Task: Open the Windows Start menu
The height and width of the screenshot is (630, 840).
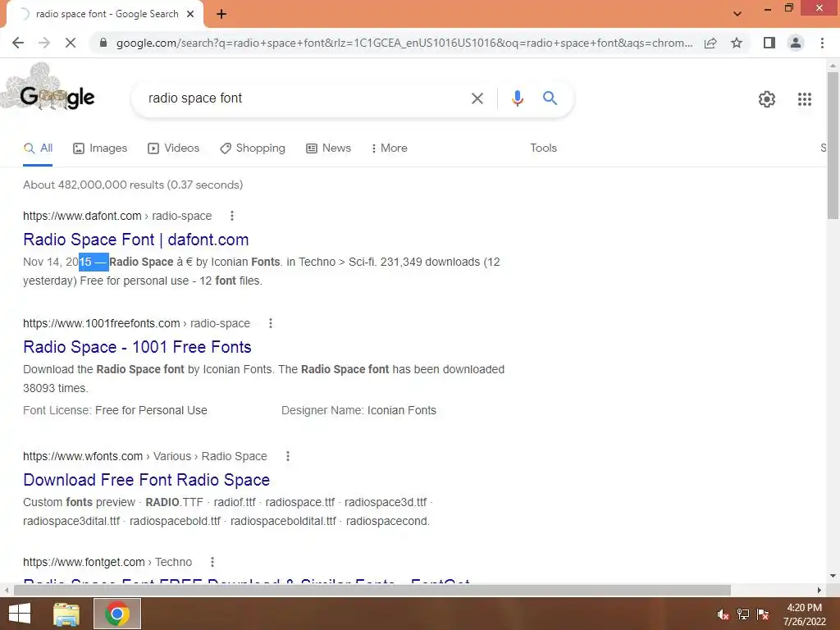Action: point(20,614)
